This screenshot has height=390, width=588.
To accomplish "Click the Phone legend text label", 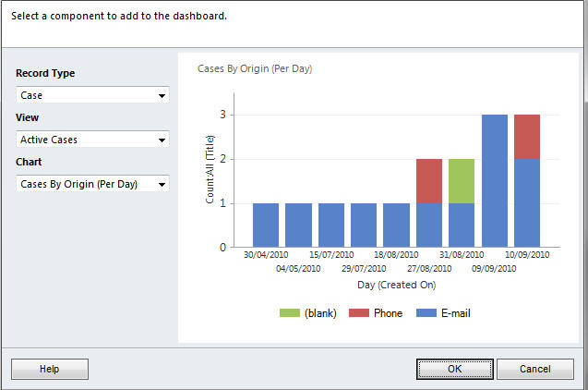I will [388, 313].
